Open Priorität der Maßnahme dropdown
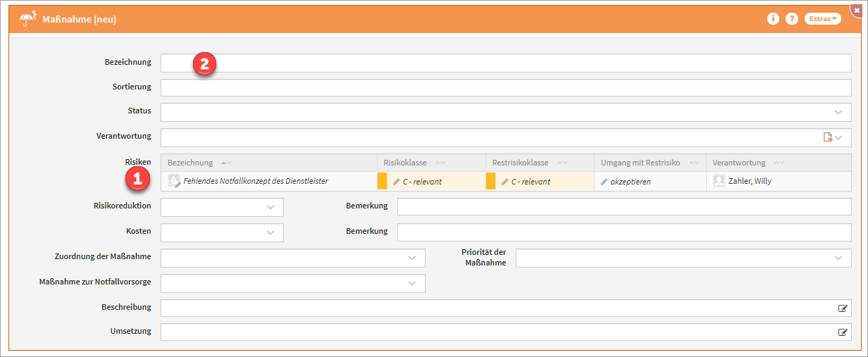This screenshot has width=868, height=357. click(838, 258)
